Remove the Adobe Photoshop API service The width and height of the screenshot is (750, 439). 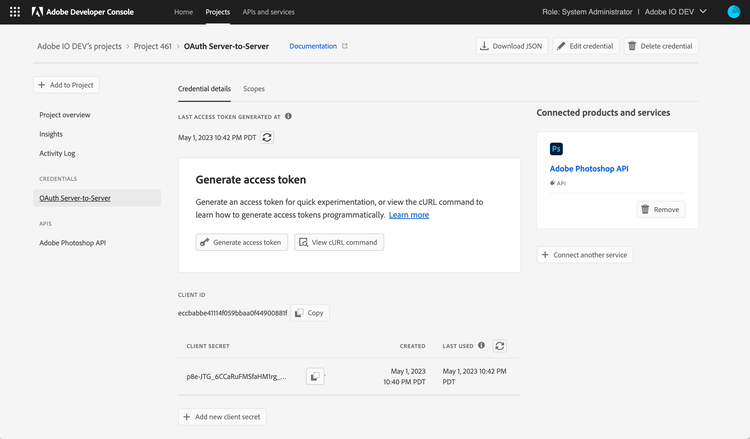click(661, 210)
